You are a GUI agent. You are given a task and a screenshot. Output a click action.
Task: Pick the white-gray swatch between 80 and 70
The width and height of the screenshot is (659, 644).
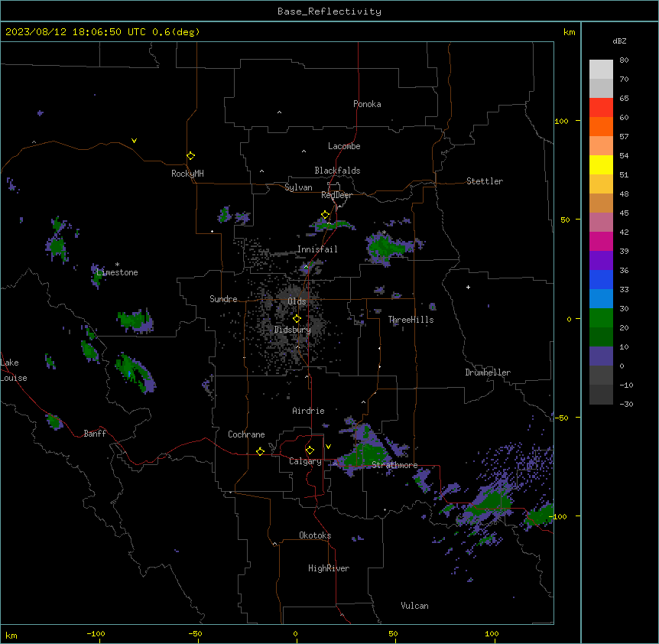[601, 70]
